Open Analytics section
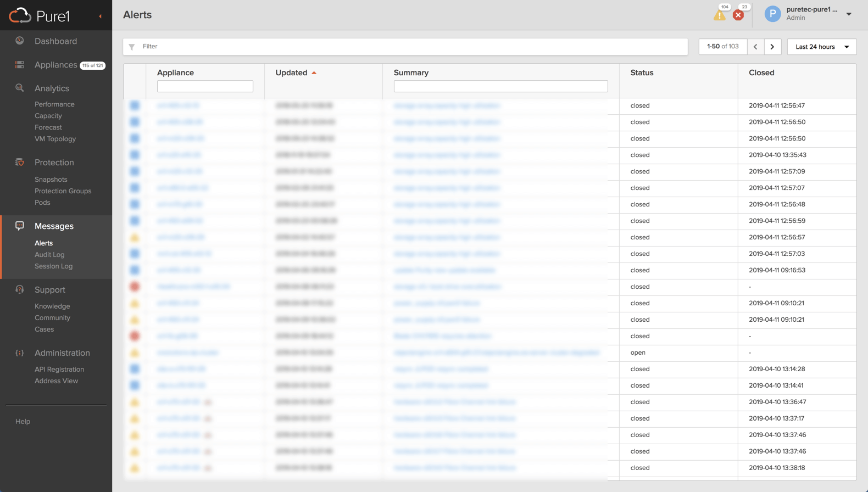 coord(52,88)
